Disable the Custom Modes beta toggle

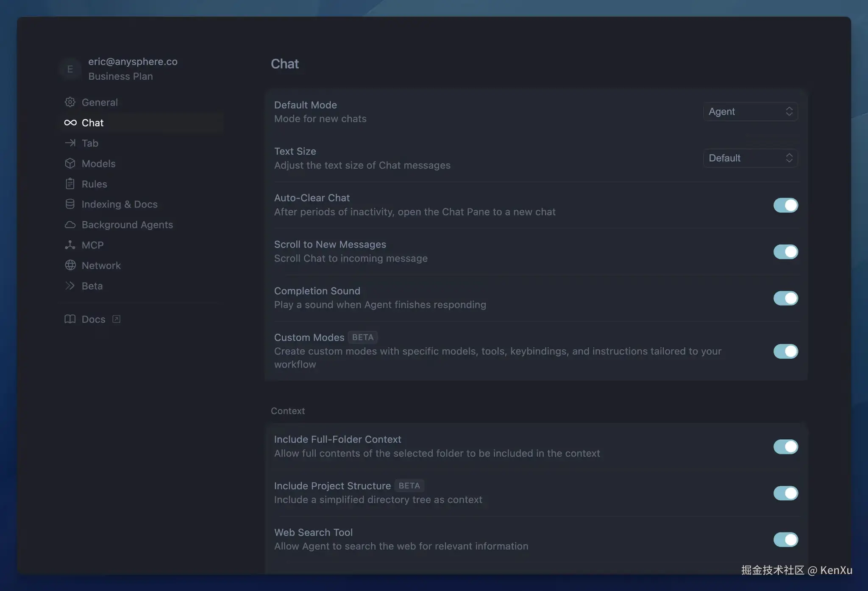click(785, 351)
